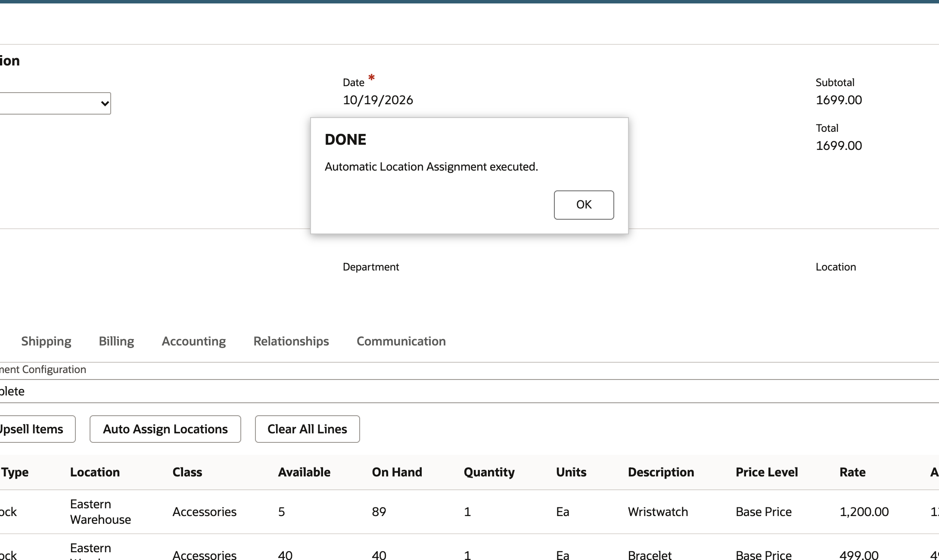Click the Location column header
The width and height of the screenshot is (939, 560).
pos(95,472)
